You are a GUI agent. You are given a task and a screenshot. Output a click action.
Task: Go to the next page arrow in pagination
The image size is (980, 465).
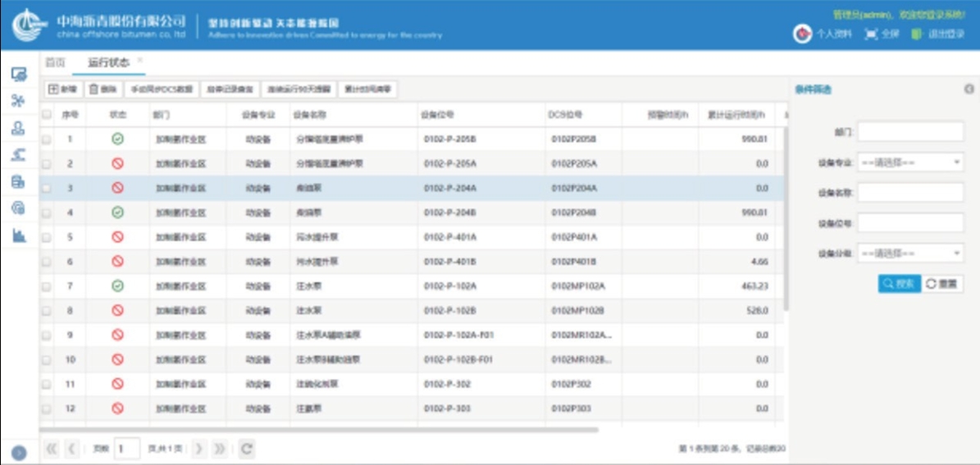click(x=199, y=449)
